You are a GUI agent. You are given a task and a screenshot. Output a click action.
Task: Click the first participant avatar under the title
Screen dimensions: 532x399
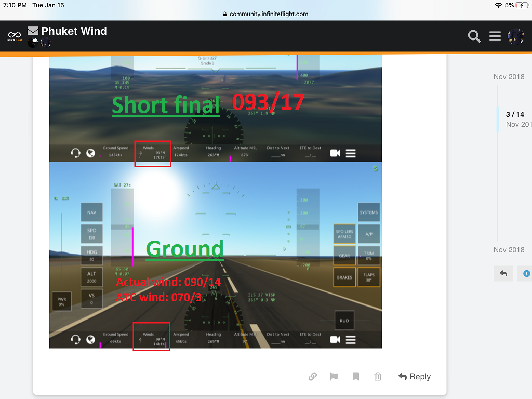coord(33,43)
